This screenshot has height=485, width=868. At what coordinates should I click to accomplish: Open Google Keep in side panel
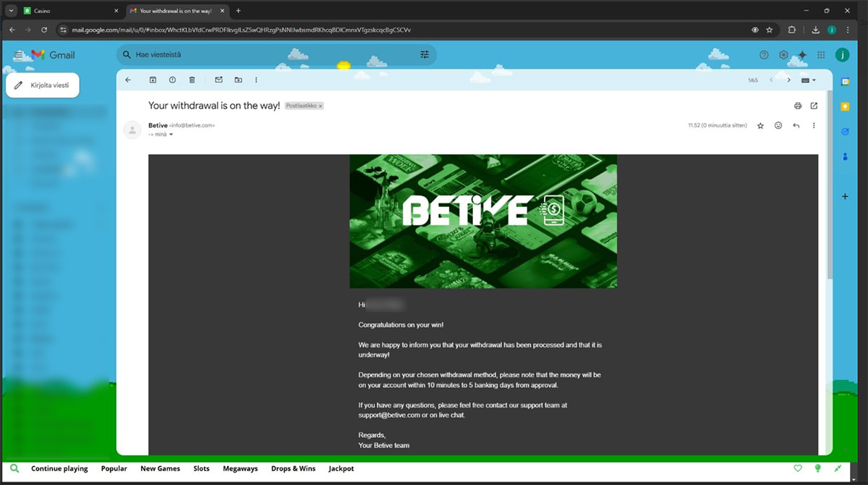845,106
